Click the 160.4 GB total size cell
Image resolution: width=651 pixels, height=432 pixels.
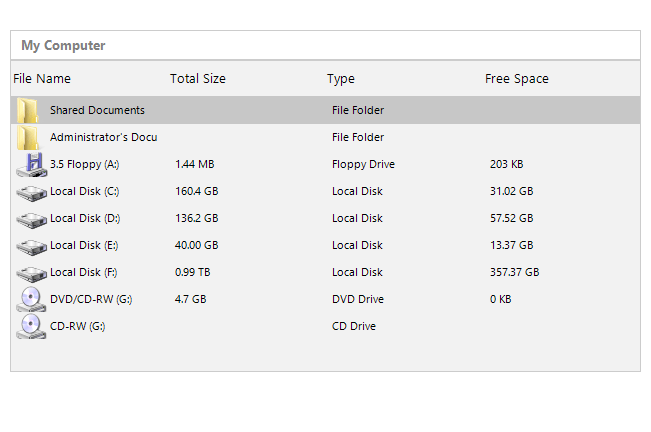196,191
